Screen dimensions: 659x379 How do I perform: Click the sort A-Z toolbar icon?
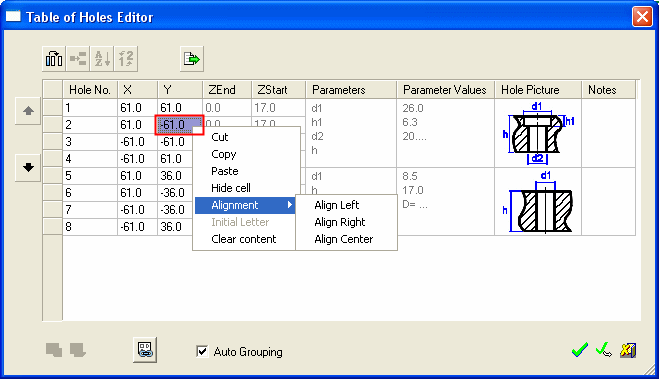coord(102,59)
